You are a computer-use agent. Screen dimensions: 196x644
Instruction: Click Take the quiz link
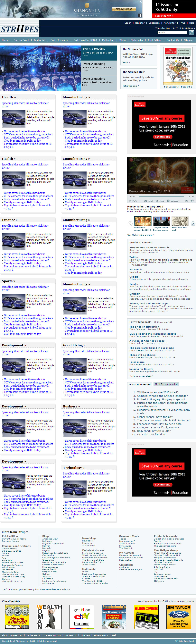[x=131, y=86]
